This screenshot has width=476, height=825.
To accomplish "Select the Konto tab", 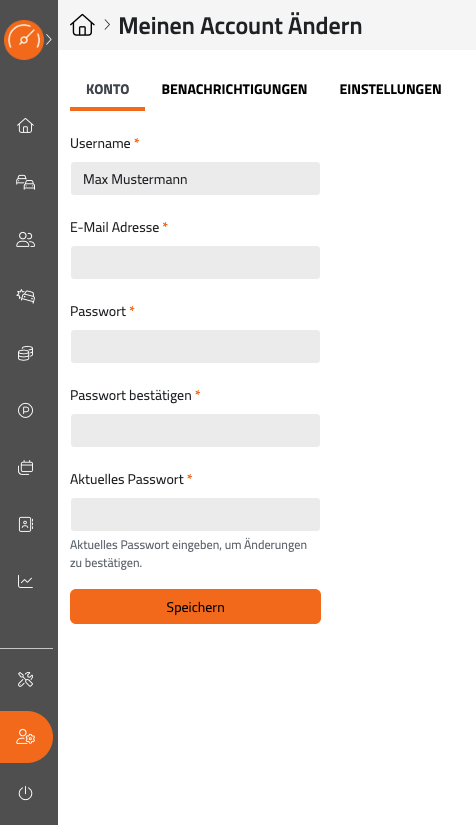I will (x=107, y=89).
